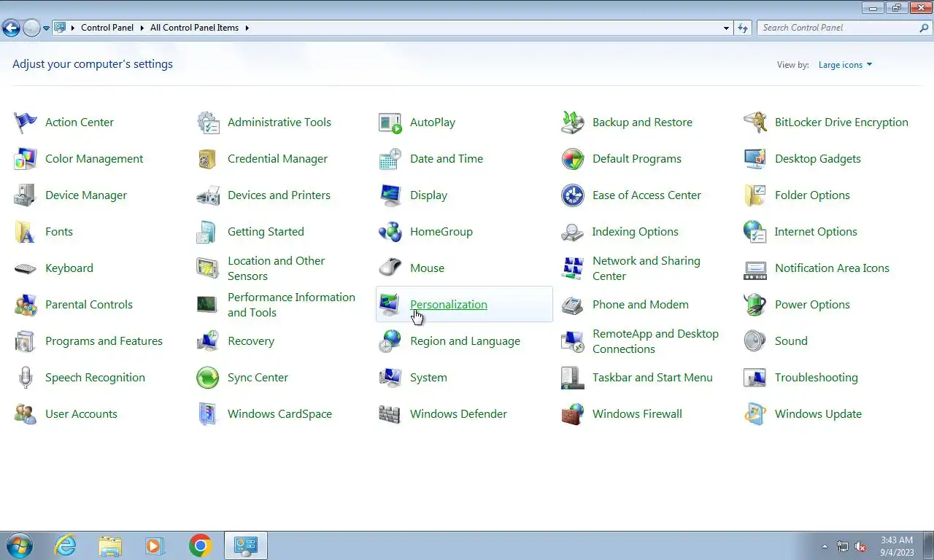Screen dimensions: 934x560
Task: Open Getting Started link
Action: click(266, 232)
